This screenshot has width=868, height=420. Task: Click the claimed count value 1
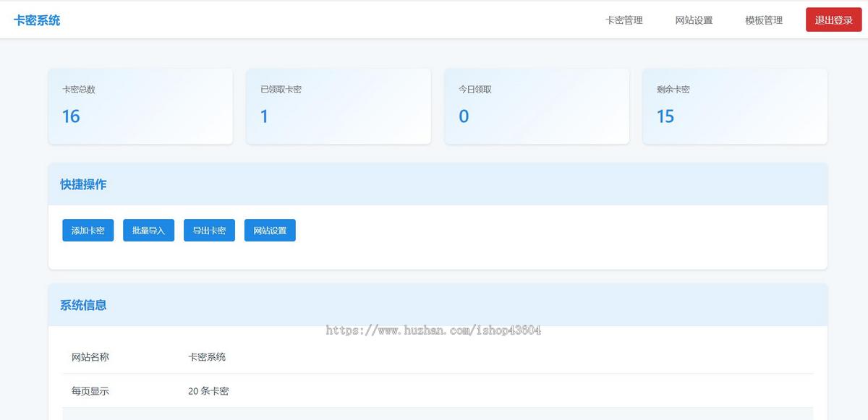tap(264, 116)
